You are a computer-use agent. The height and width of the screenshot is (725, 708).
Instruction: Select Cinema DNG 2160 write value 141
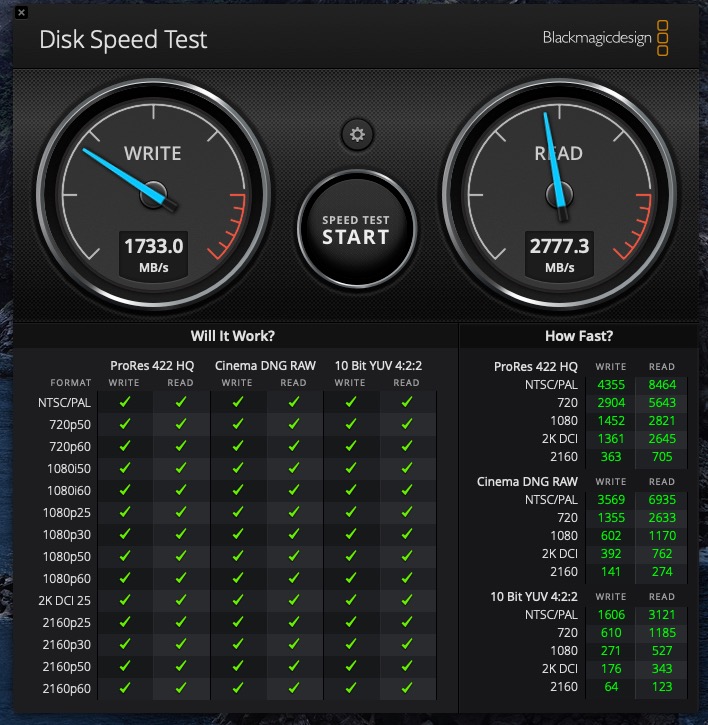[x=611, y=572]
